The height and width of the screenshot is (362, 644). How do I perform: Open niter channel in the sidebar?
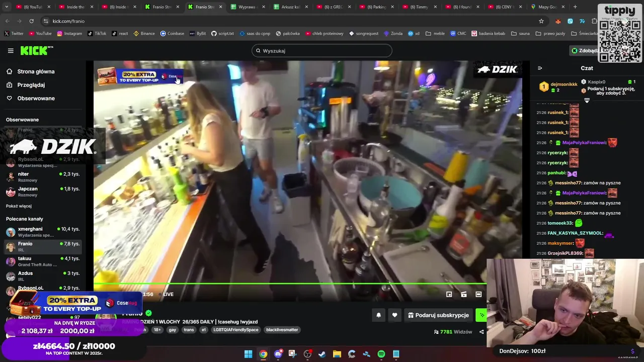click(x=43, y=177)
